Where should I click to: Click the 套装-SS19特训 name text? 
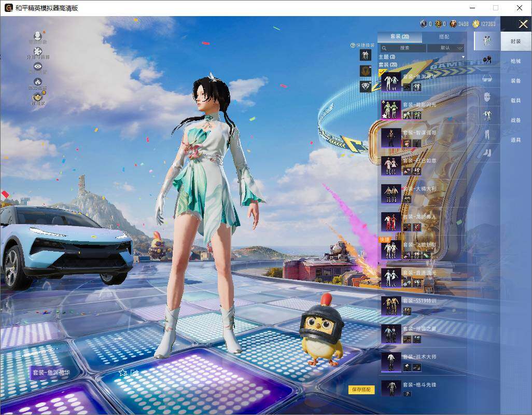pyautogui.click(x=419, y=301)
